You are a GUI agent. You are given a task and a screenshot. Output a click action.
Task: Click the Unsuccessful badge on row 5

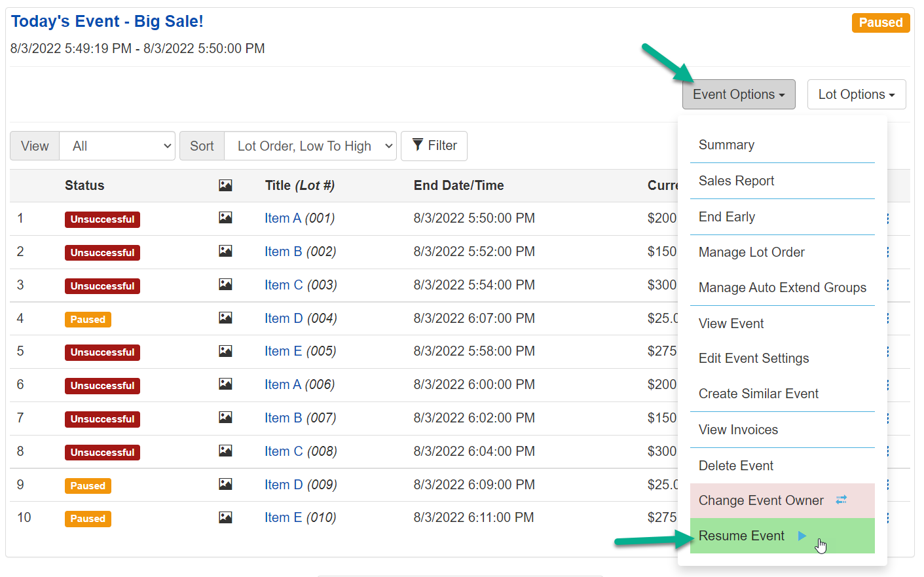pyautogui.click(x=102, y=352)
